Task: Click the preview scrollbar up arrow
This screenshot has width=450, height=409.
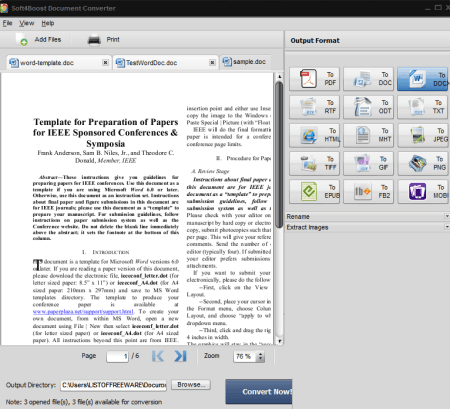Action: (279, 77)
